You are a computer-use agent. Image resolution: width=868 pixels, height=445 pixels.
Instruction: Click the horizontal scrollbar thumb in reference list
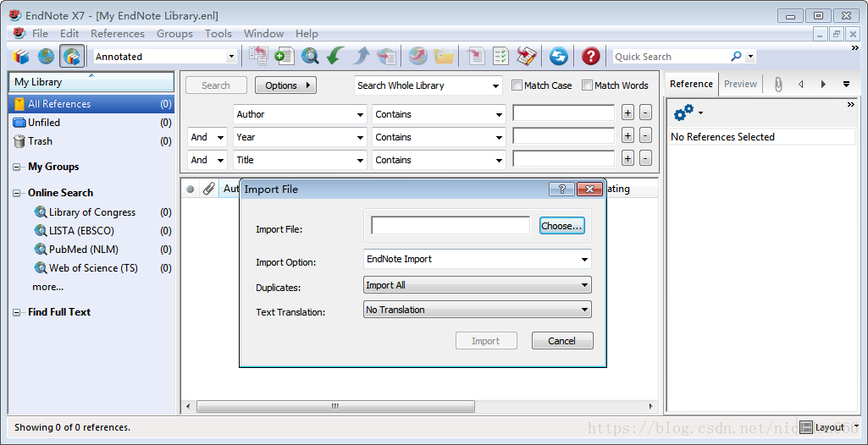point(335,406)
